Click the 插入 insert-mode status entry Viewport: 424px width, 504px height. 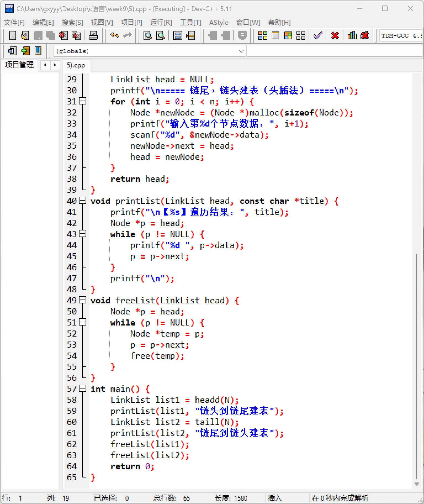[x=275, y=498]
